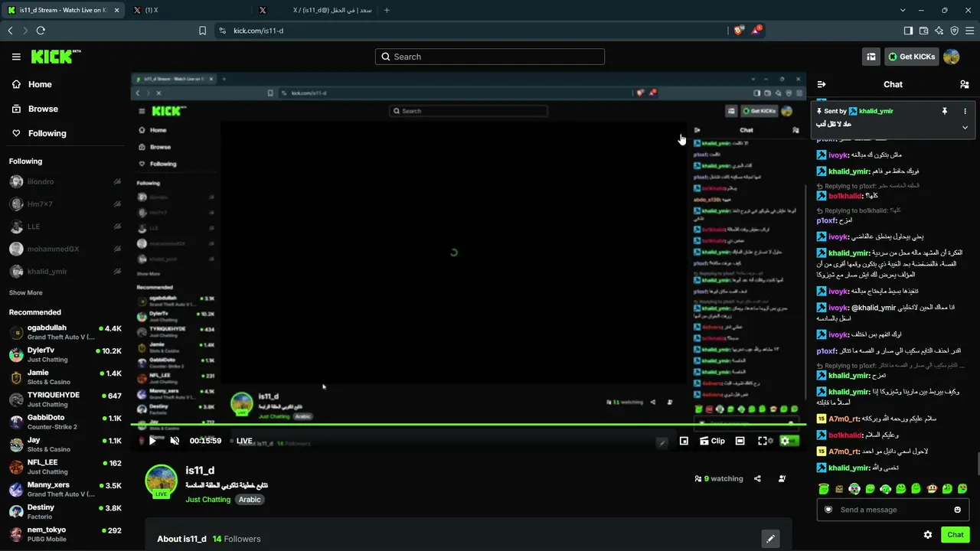This screenshot has width=980, height=551.
Task: Focus the Kick Search box
Action: pos(490,57)
